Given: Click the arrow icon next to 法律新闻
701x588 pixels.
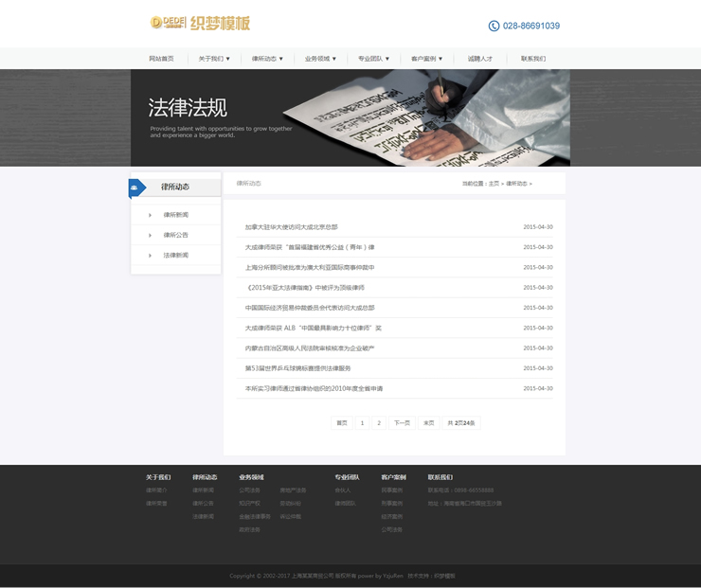Looking at the screenshot, I should point(150,256).
